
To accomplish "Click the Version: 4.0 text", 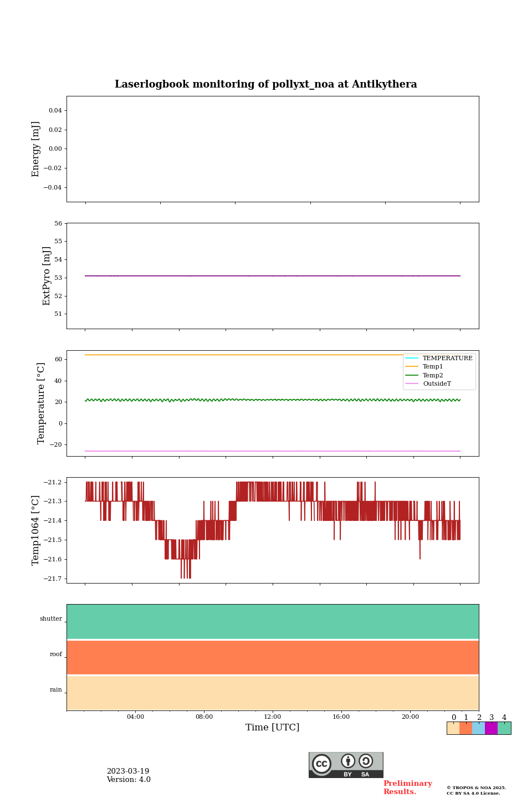I will click(129, 780).
